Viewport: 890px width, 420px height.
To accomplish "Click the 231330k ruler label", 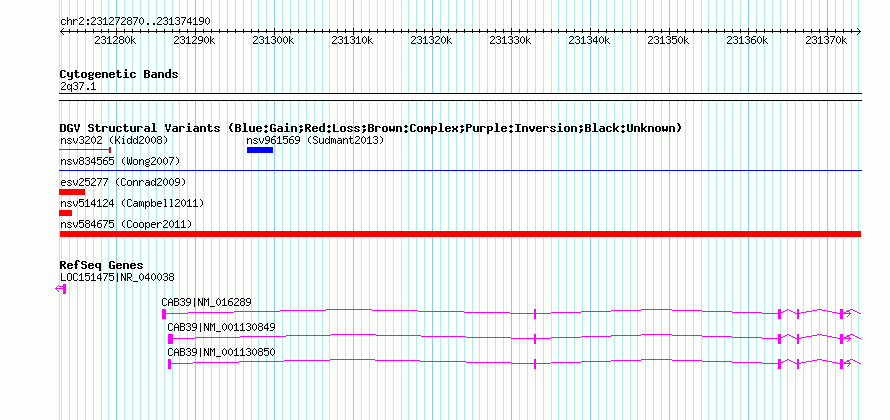I will [x=511, y=40].
